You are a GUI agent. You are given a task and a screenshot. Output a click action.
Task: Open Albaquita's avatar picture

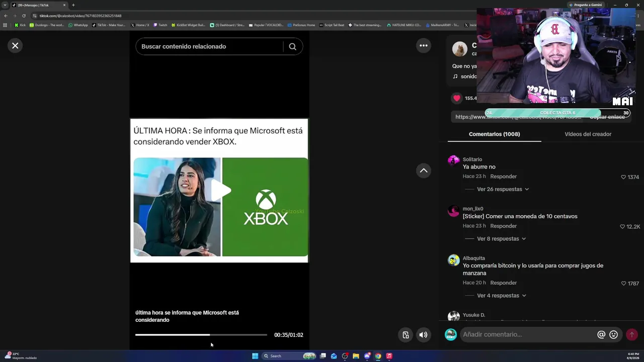(x=453, y=260)
